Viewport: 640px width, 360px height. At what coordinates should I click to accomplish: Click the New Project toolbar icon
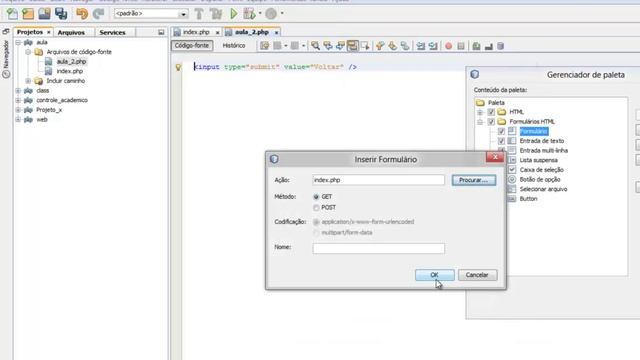pos(28,14)
